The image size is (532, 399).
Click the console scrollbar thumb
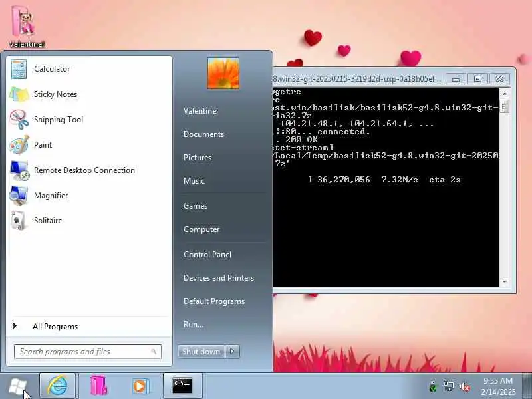(504, 107)
